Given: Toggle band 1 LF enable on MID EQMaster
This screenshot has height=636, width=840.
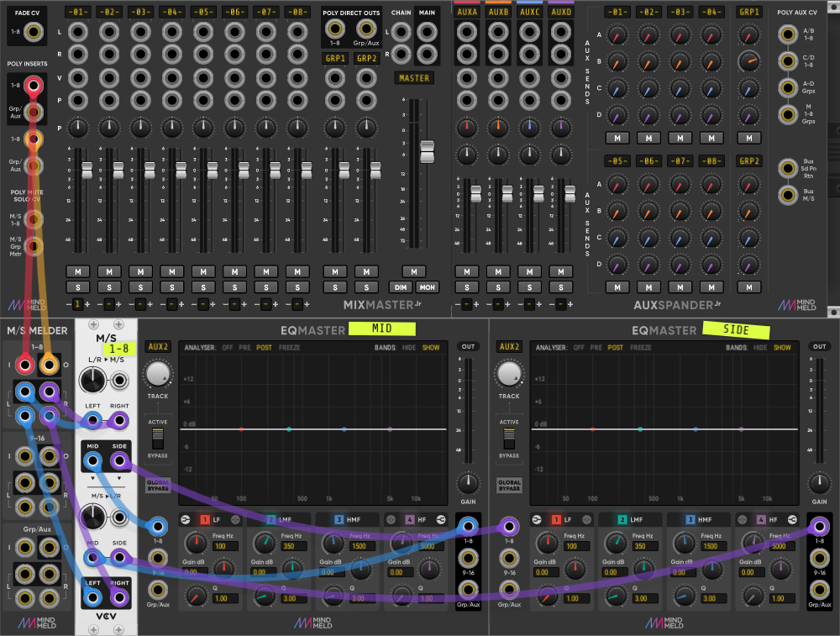Looking at the screenshot, I should pyautogui.click(x=205, y=520).
